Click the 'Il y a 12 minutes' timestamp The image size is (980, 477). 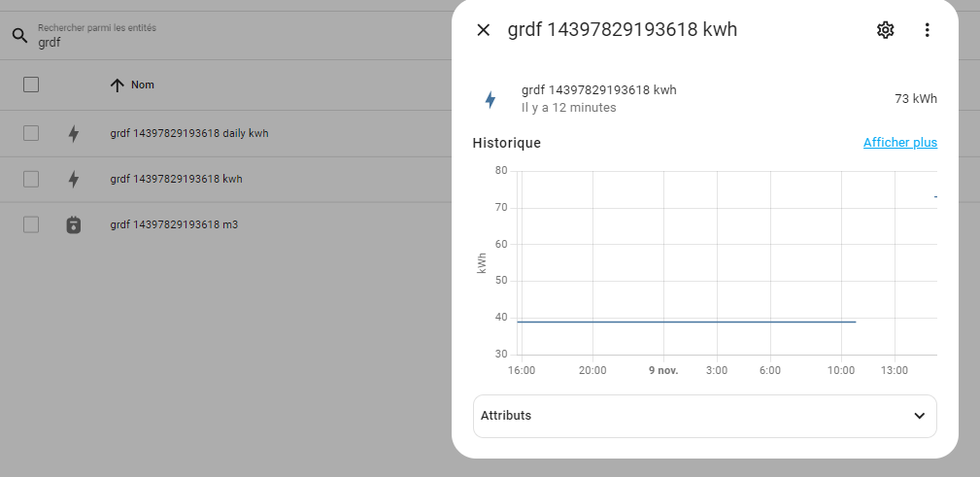(569, 108)
